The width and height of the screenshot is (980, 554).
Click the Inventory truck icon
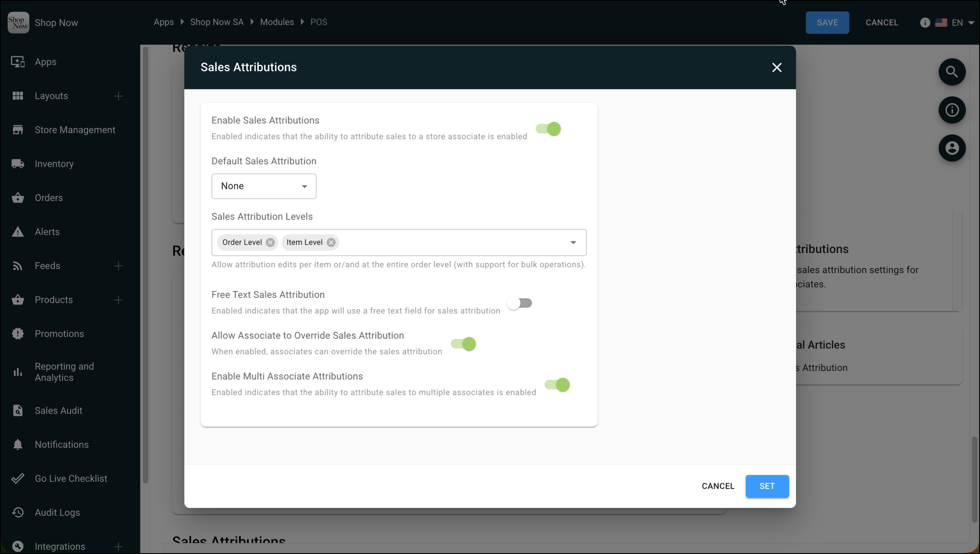pos(18,163)
